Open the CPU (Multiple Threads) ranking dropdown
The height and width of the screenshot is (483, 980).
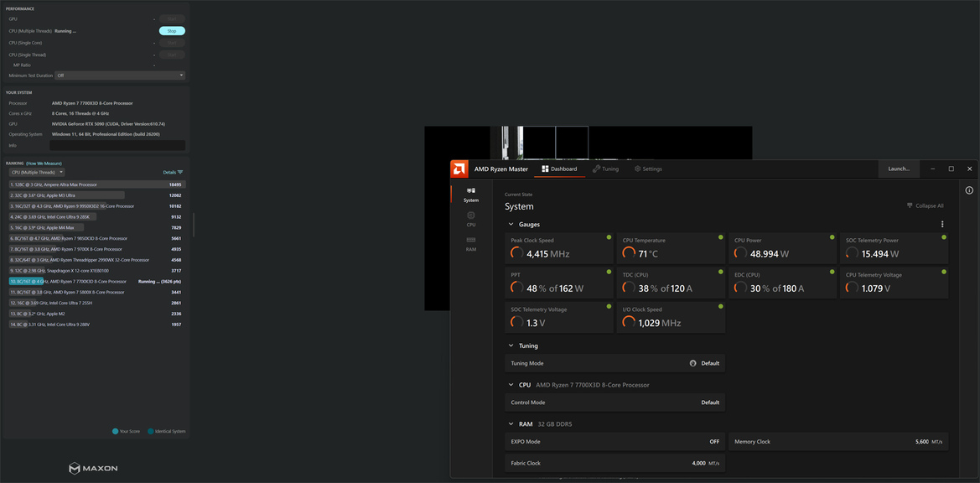pyautogui.click(x=37, y=172)
